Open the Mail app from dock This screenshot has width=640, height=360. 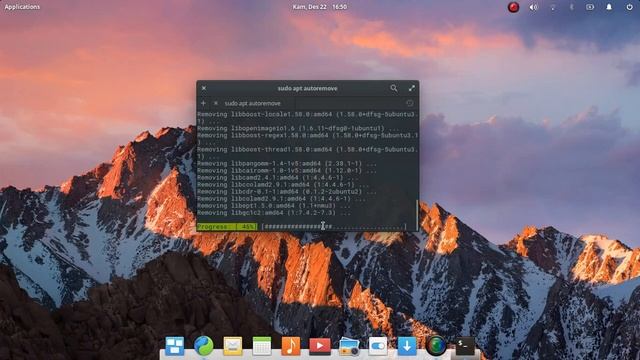pyautogui.click(x=233, y=346)
